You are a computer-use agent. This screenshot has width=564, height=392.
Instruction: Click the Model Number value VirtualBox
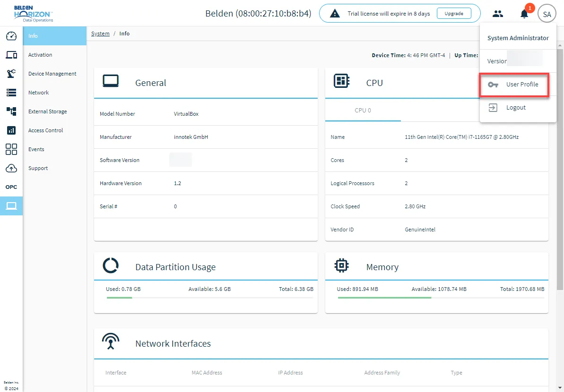click(x=186, y=114)
